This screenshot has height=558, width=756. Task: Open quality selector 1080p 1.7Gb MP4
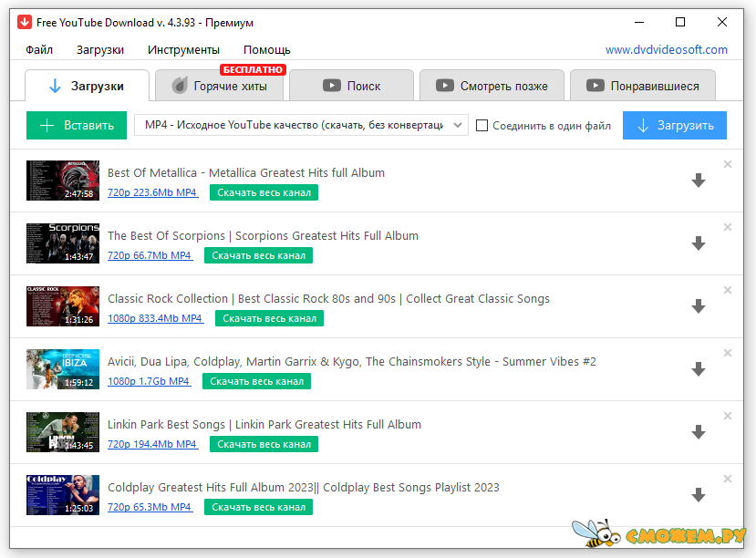tap(149, 381)
